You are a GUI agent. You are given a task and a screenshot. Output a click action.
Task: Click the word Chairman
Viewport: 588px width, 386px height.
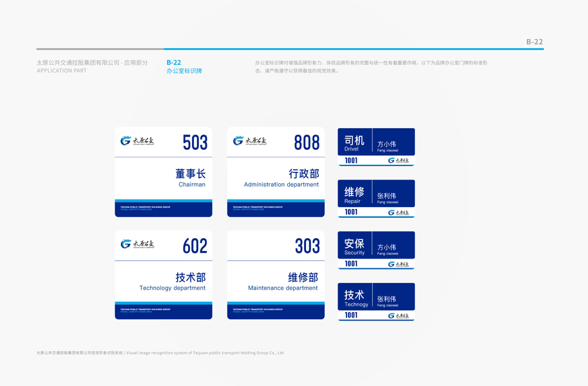pos(192,185)
